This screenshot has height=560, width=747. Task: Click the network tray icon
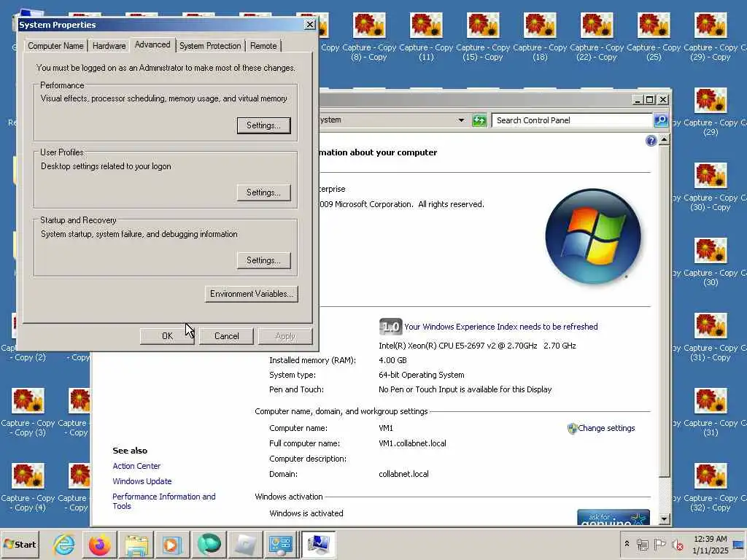643,544
